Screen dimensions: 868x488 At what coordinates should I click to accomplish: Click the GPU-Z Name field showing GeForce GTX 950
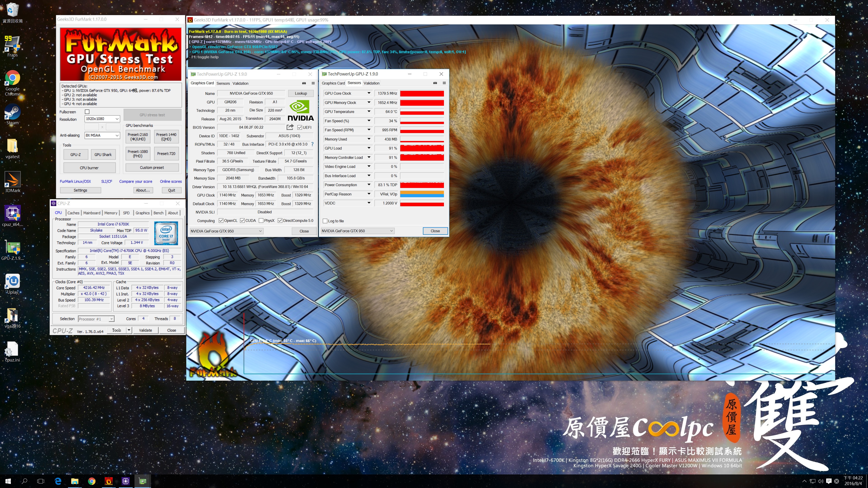tap(251, 93)
